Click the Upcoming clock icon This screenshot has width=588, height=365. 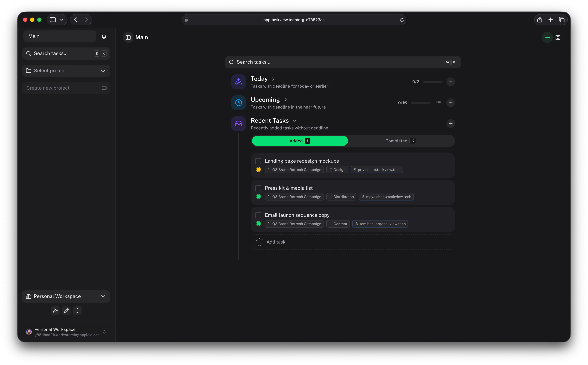point(238,103)
